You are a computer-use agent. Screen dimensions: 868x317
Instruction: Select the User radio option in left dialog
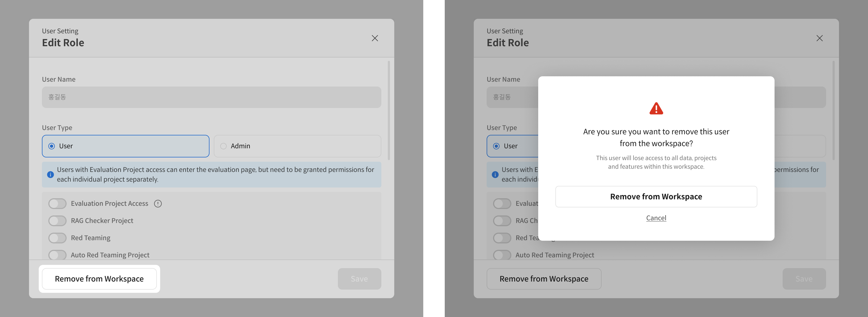52,146
